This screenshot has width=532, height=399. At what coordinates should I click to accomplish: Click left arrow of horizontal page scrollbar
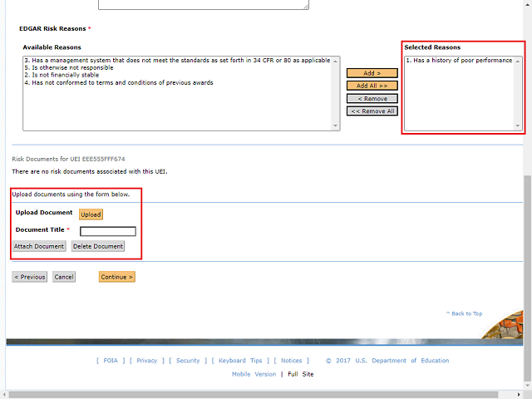pyautogui.click(x=3, y=395)
